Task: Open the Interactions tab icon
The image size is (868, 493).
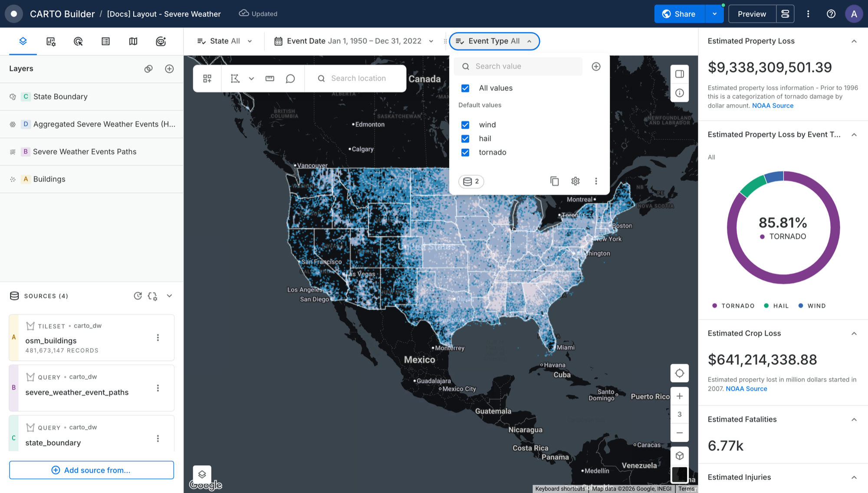Action: point(78,41)
